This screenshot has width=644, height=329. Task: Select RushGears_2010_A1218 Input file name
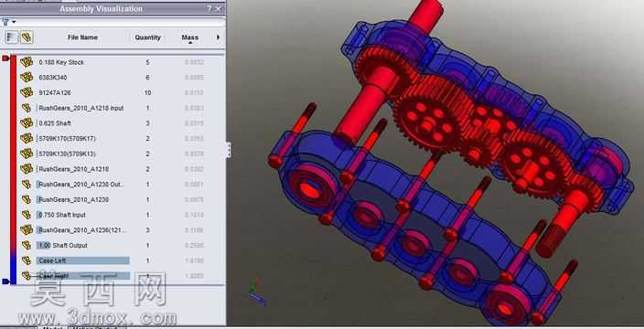[80, 108]
